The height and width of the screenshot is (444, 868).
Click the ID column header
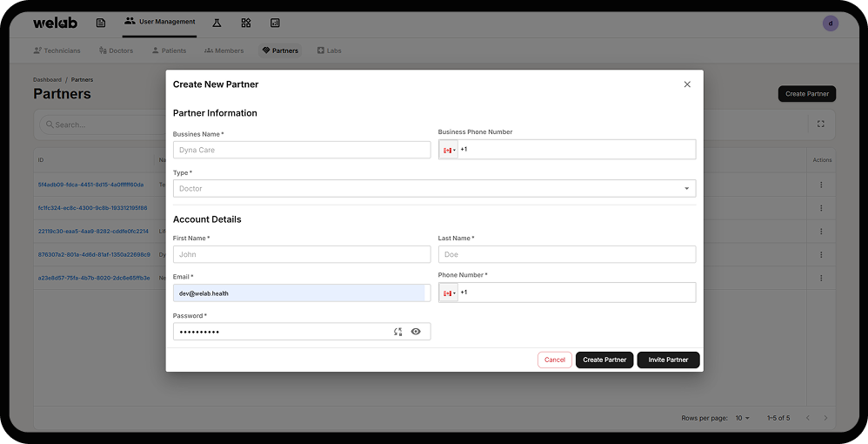tap(41, 160)
